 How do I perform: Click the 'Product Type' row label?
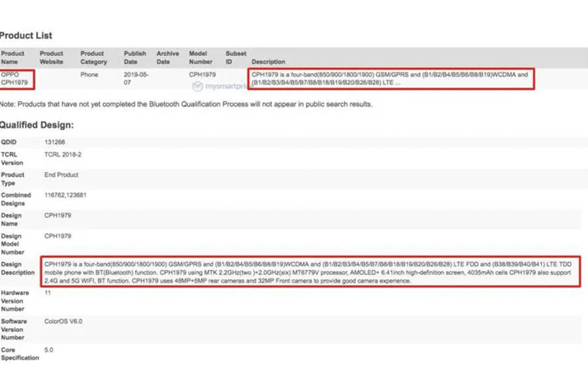tap(12, 179)
